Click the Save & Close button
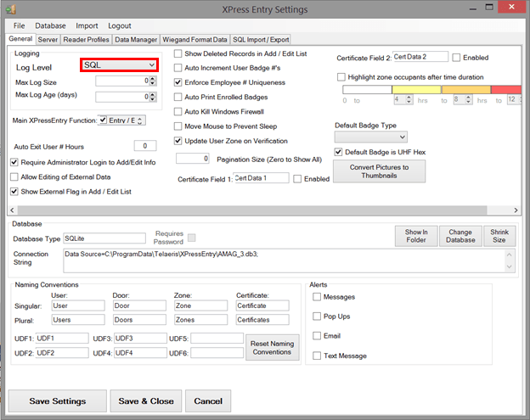The height and width of the screenshot is (420, 530). [146, 401]
